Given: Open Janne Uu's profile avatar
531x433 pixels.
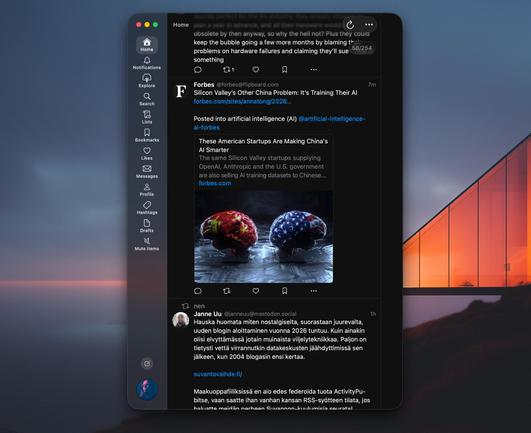Looking at the screenshot, I should (x=181, y=320).
